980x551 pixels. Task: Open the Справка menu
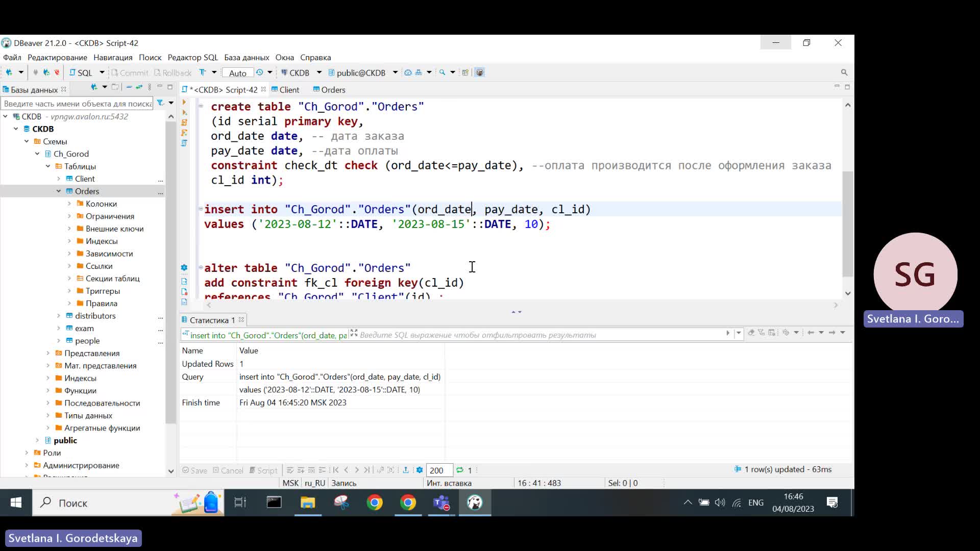point(315,57)
